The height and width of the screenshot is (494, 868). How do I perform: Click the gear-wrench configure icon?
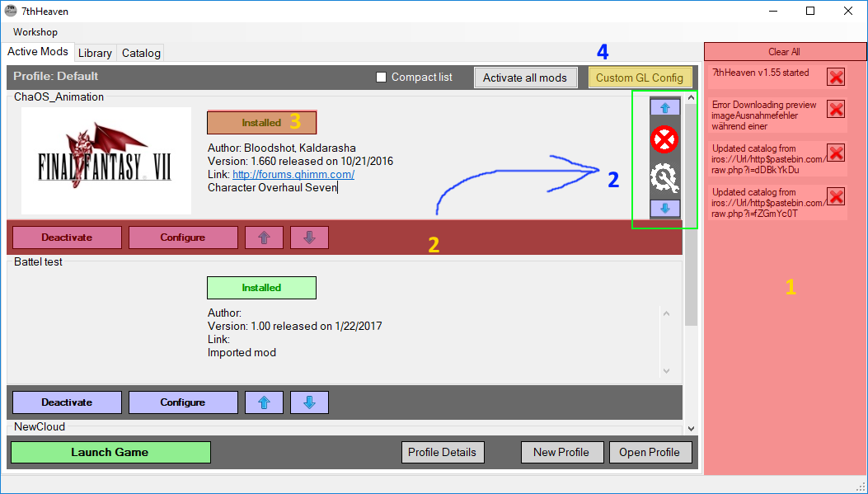click(664, 179)
